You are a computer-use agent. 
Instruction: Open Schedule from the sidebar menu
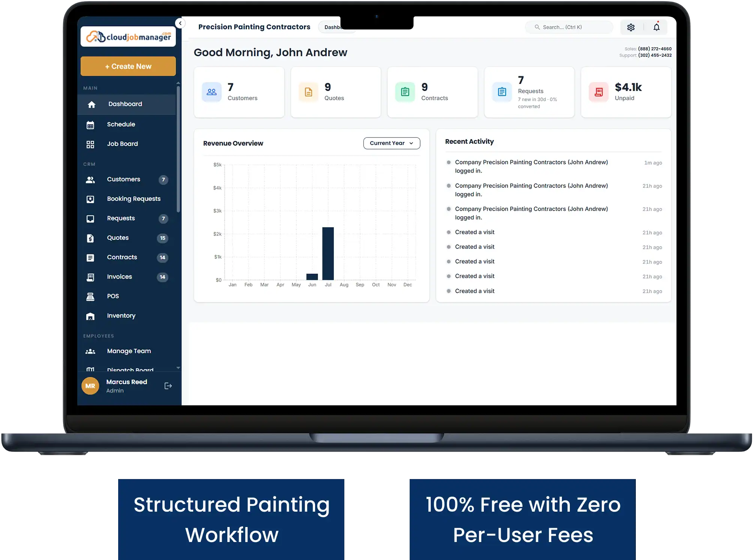pos(127,124)
